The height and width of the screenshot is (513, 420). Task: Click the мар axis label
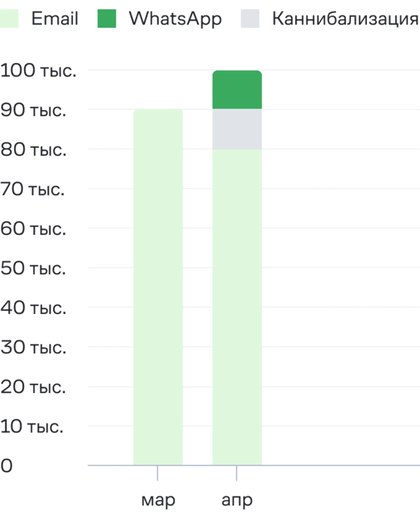(x=158, y=500)
